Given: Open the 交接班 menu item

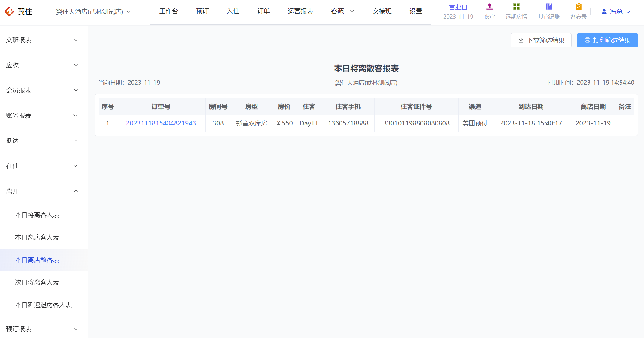Looking at the screenshot, I should [x=382, y=11].
